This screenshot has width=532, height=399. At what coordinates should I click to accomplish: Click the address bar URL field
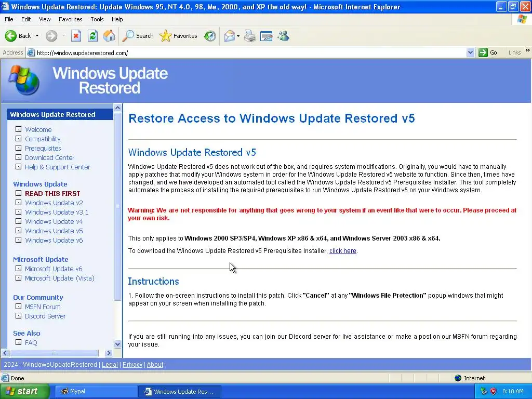[250, 52]
